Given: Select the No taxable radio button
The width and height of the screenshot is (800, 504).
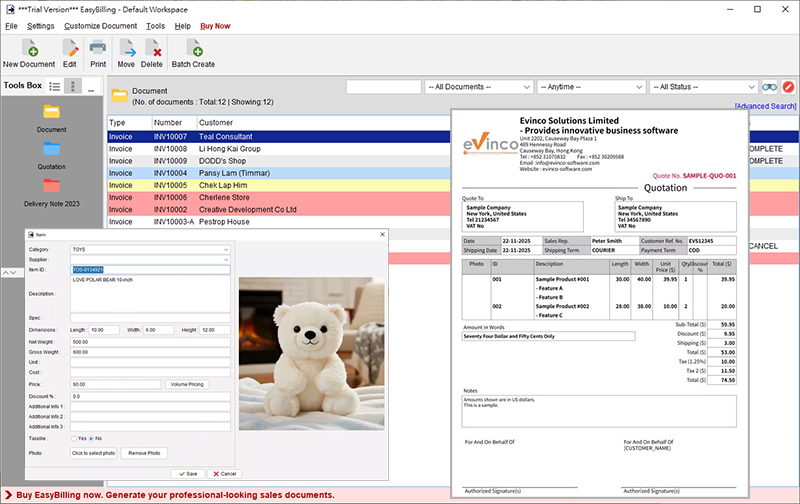Looking at the screenshot, I should point(91,439).
